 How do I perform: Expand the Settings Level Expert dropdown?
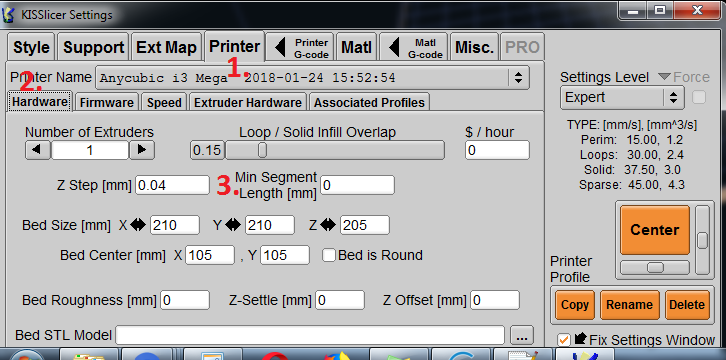(x=673, y=98)
